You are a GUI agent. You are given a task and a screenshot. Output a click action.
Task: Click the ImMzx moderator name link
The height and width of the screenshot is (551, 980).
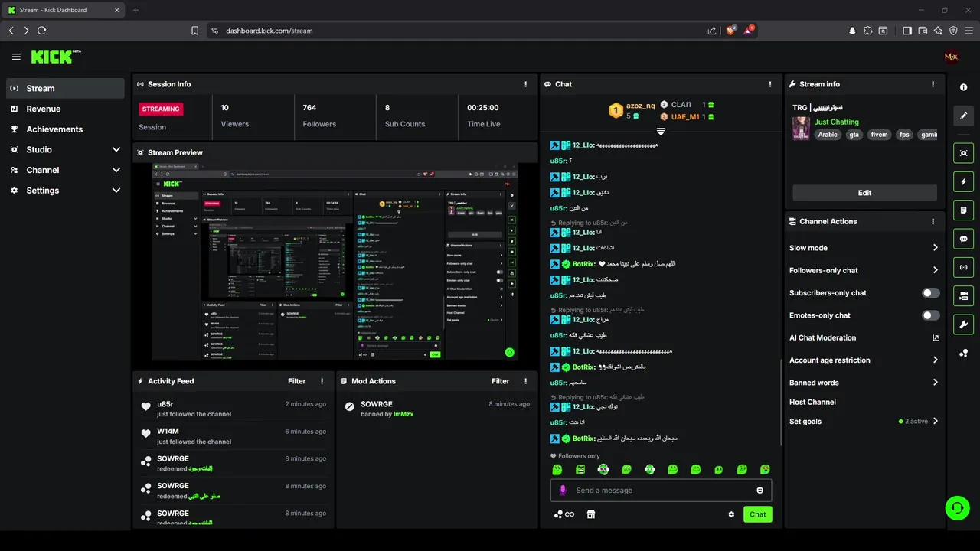[403, 414]
